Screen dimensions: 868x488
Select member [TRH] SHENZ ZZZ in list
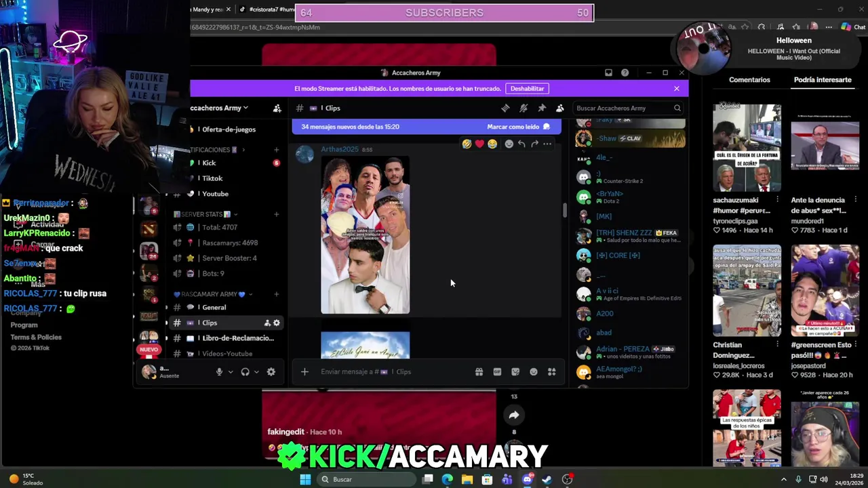pos(630,236)
